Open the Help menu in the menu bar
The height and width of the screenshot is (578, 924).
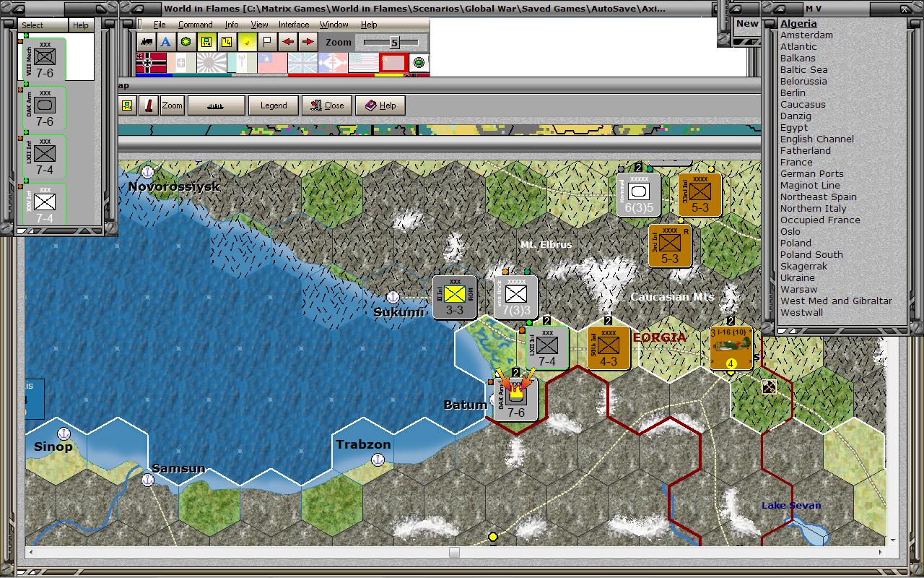point(369,25)
